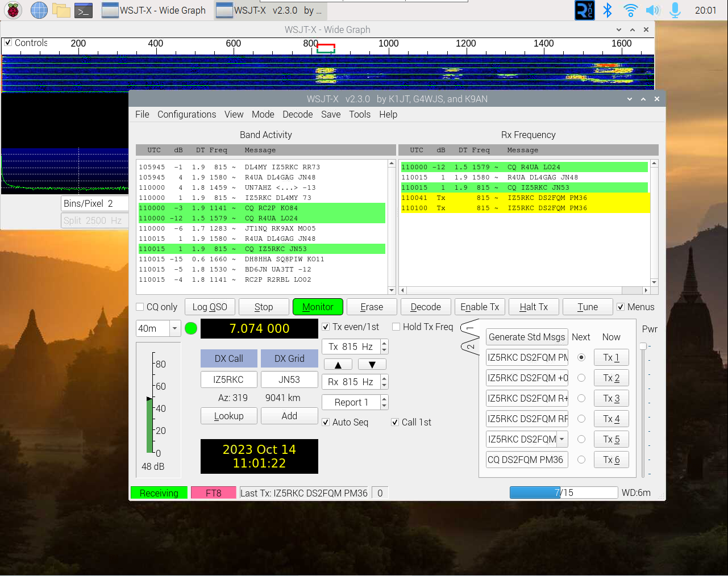Click Enable Tx button

[480, 307]
